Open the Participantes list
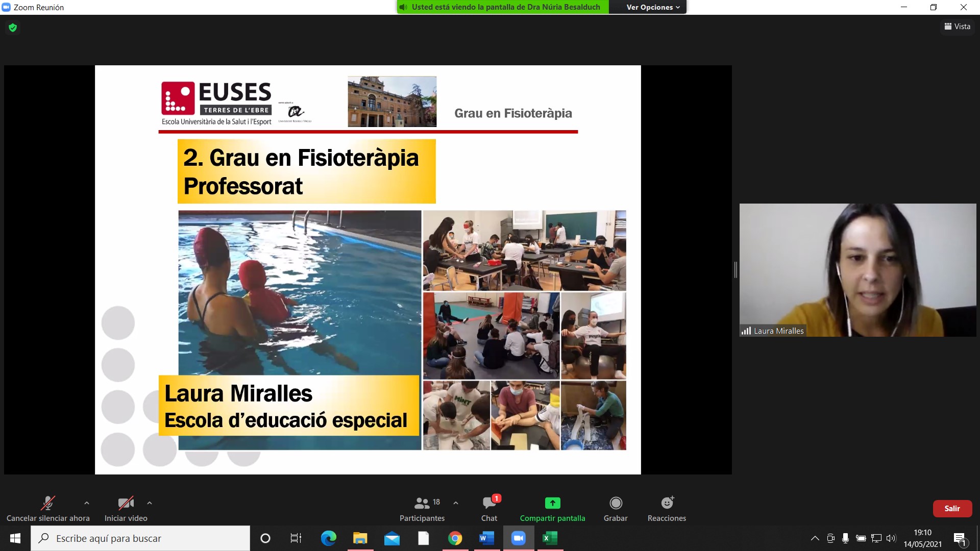The width and height of the screenshot is (980, 551). coord(422,504)
